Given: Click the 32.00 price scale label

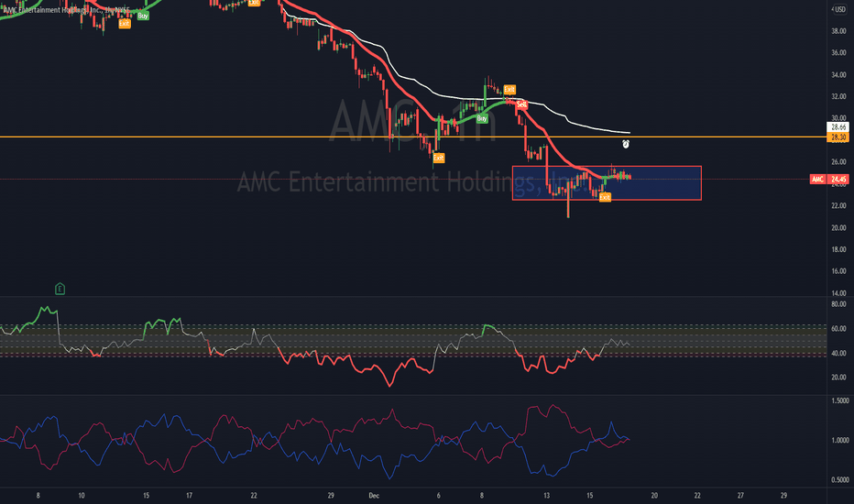Looking at the screenshot, I should [x=838, y=96].
